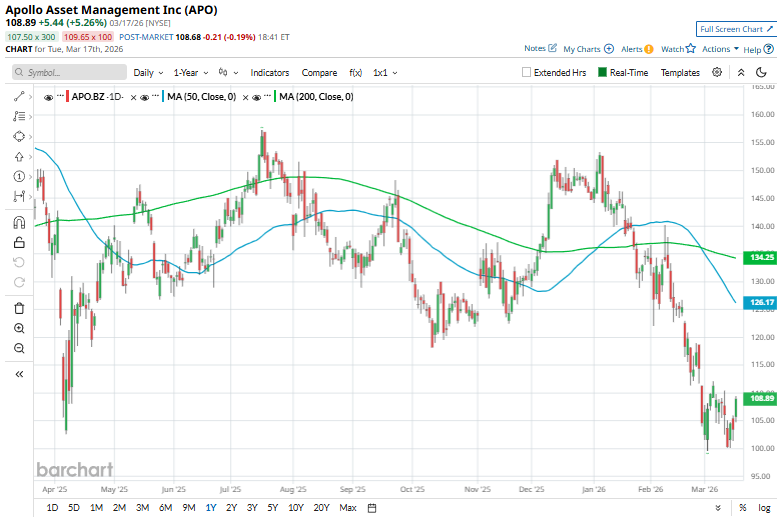Zoom in on the chart
This screenshot has width=777, height=521.
19,328
